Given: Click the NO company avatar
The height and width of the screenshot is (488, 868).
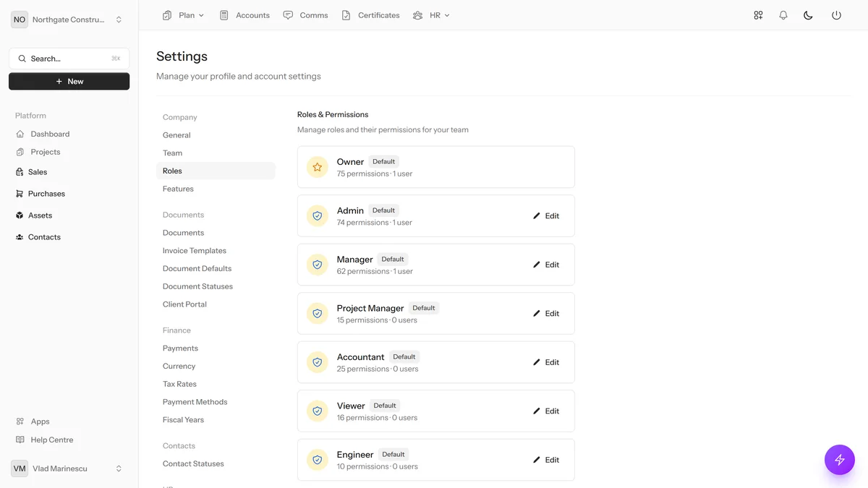Looking at the screenshot, I should [20, 20].
